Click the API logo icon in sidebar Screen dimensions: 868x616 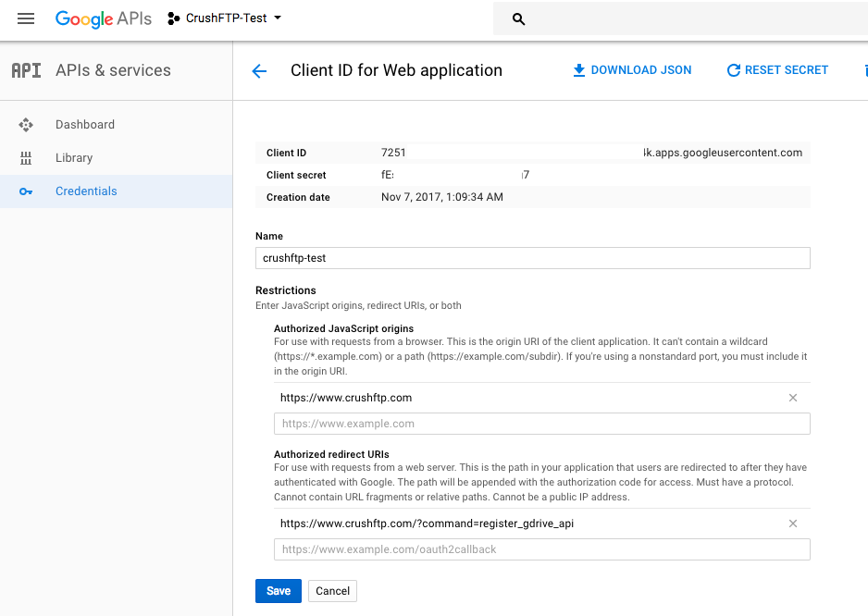tap(27, 70)
